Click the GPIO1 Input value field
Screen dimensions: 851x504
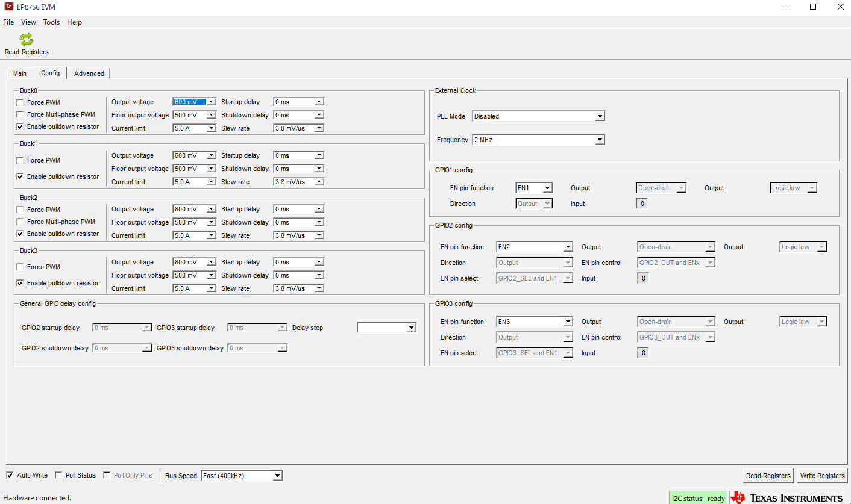coord(642,204)
